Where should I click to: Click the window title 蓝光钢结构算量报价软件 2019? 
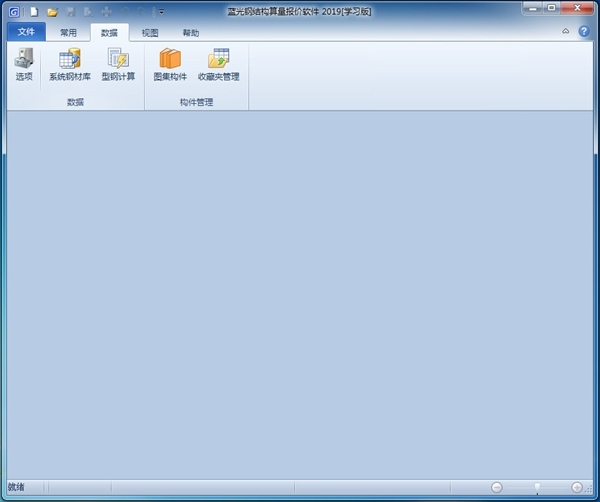click(x=299, y=11)
